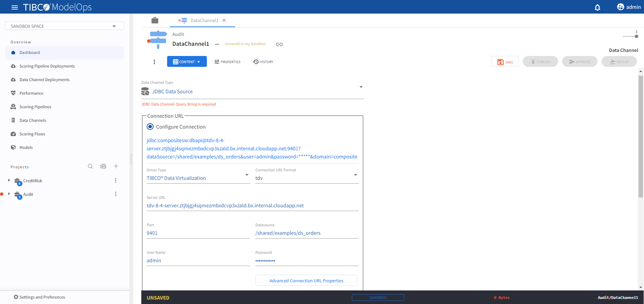Click the '0 Bytes' status text
644x304 pixels.
502,298
